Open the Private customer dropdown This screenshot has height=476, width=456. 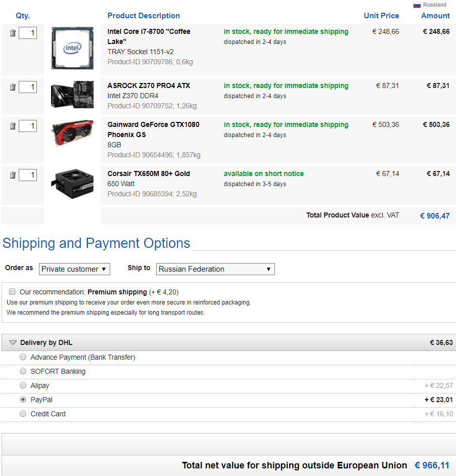point(74,269)
